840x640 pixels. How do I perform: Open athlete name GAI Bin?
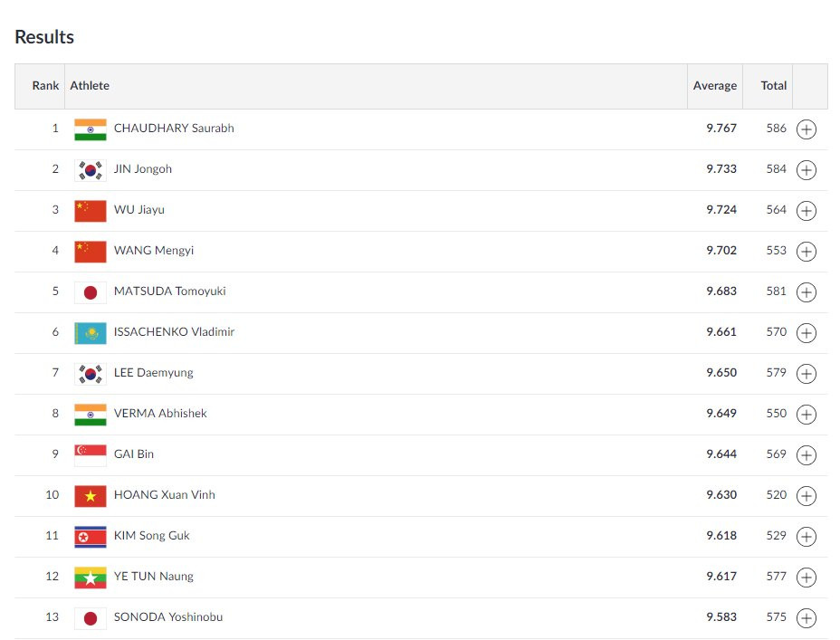coord(134,454)
